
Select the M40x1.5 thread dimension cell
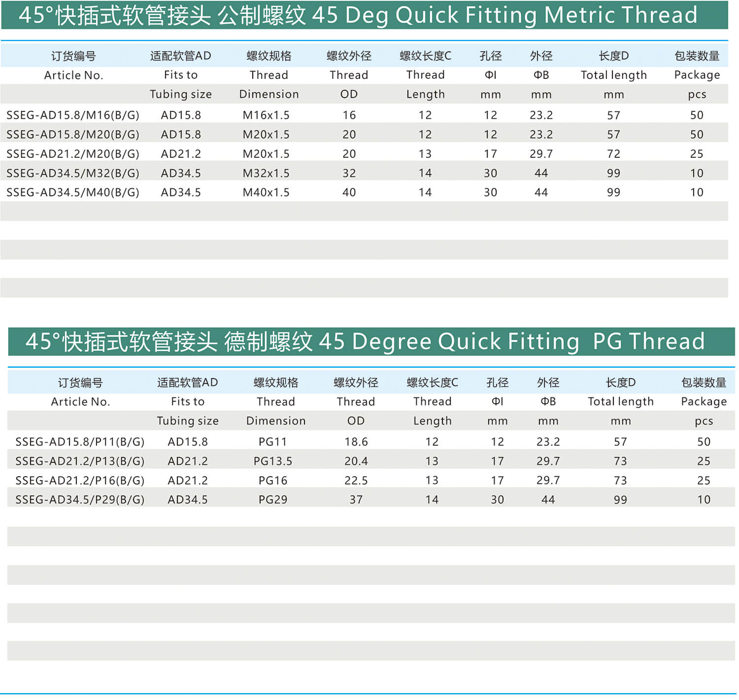266,192
